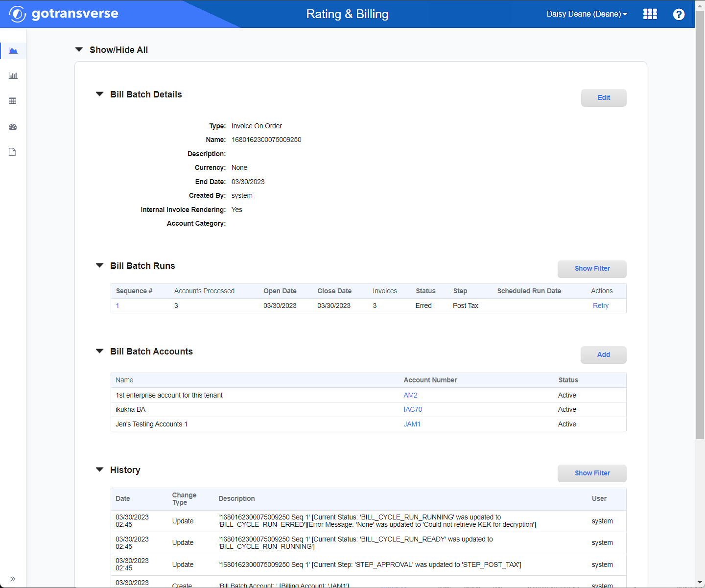Click history entry about STEP_POST_TAX update

(x=370, y=564)
